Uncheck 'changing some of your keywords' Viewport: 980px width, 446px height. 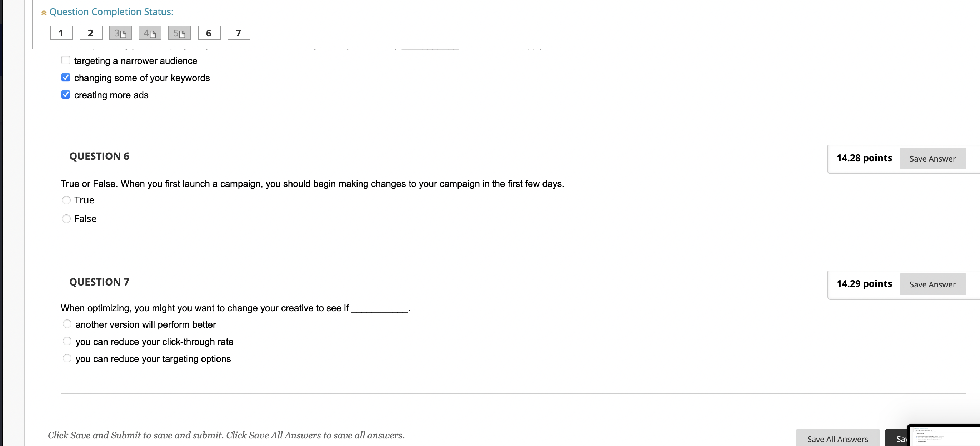pos(65,77)
